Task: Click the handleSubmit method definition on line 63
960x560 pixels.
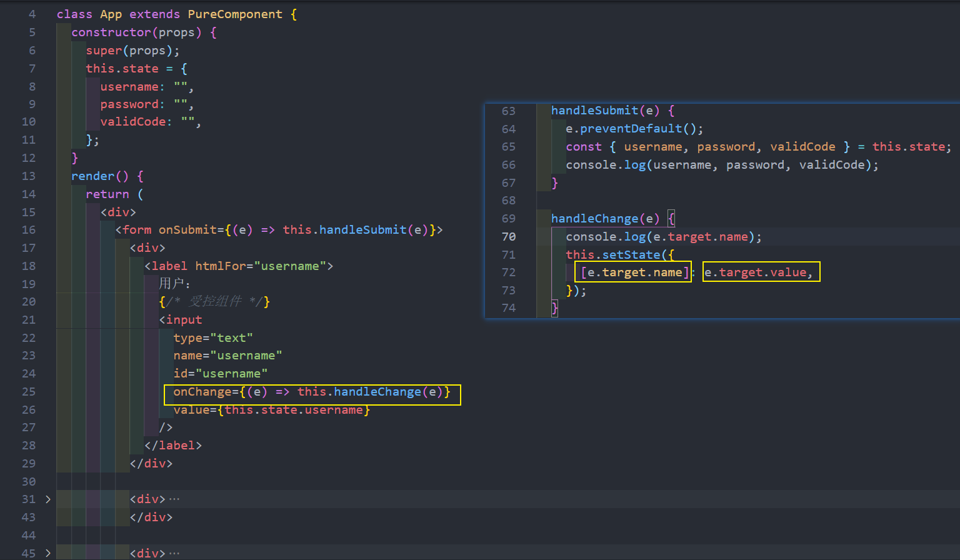Action: click(x=594, y=111)
